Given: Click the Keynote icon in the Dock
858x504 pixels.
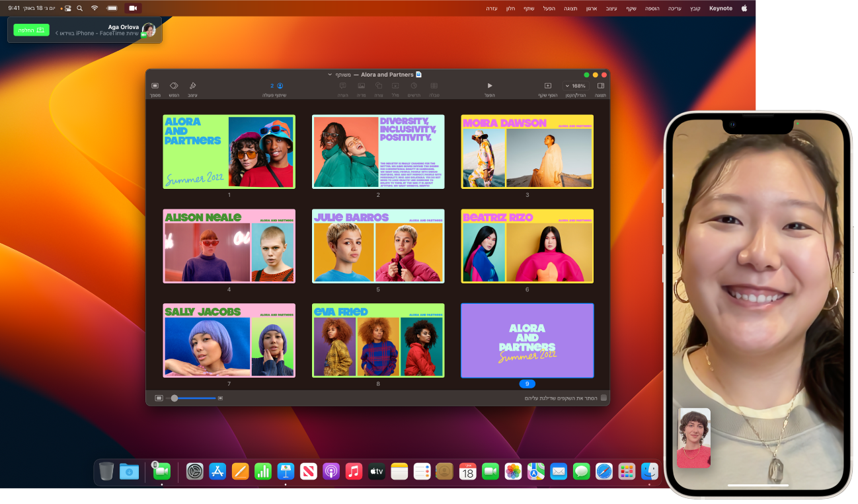Looking at the screenshot, I should 286,471.
